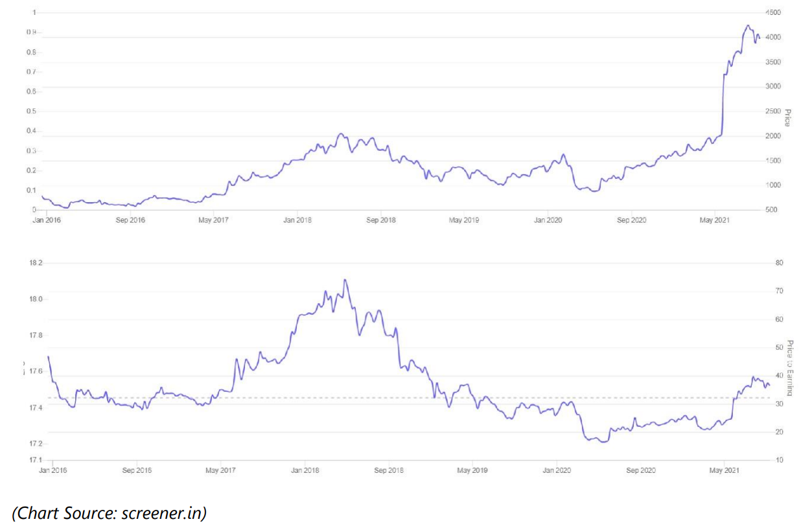The width and height of the screenshot is (812, 526).
Task: Click the "May 2019" label under the price chart
Action: tap(464, 220)
